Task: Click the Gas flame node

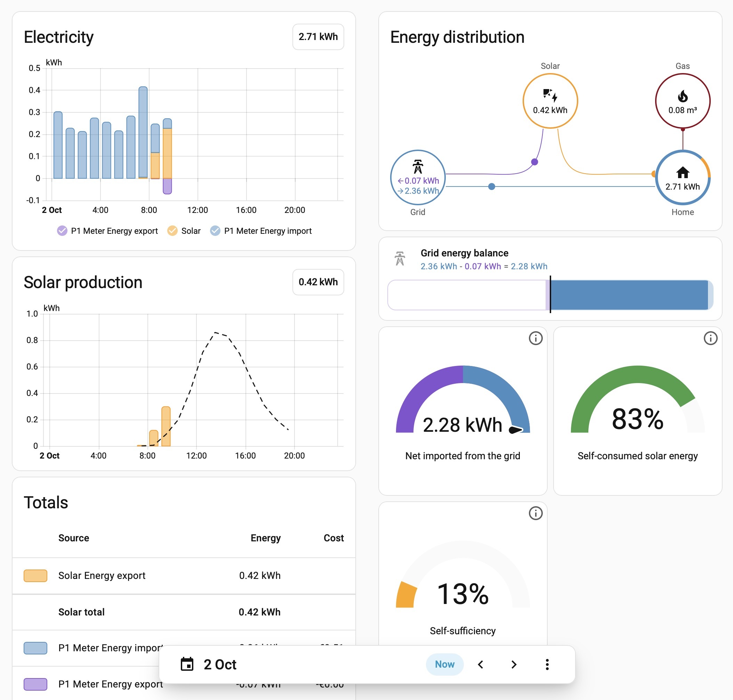Action: [682, 101]
